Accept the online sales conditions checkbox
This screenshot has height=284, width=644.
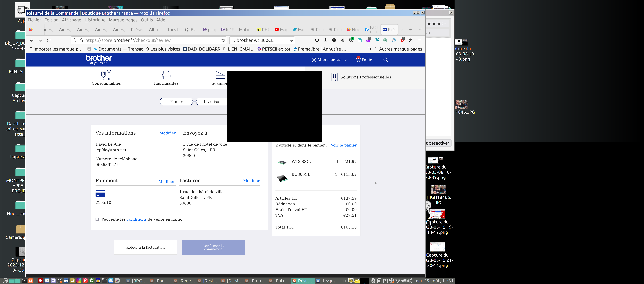(97, 219)
